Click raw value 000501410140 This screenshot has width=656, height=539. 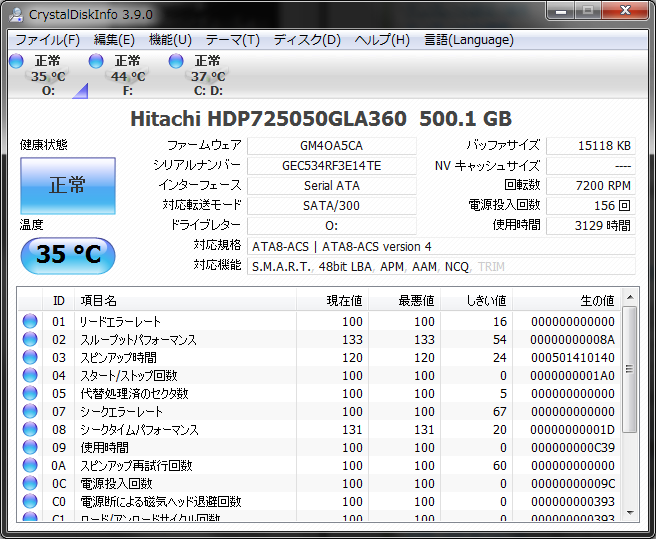coord(573,357)
